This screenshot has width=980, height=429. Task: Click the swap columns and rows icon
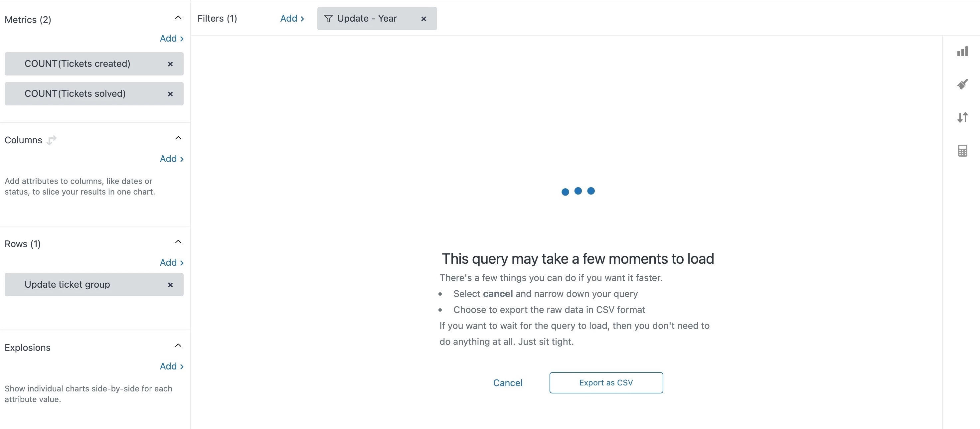[x=51, y=140]
